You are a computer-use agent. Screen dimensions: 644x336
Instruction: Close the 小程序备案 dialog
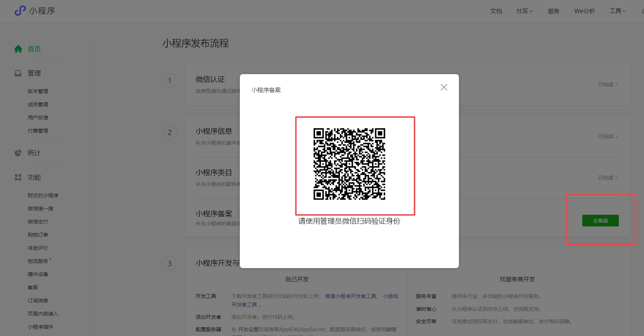(444, 87)
